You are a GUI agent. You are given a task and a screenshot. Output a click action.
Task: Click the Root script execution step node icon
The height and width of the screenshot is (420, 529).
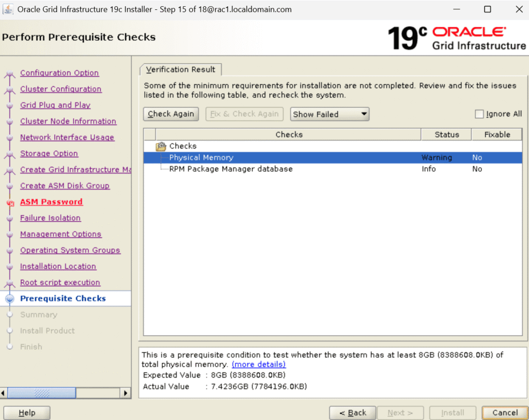click(x=10, y=283)
